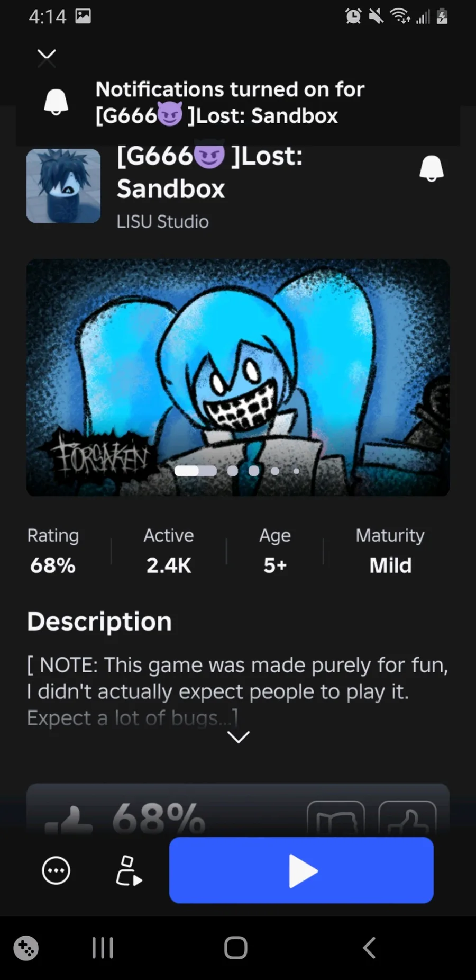The image size is (476, 980).
Task: Open the LISU Studio creator page
Action: point(162,221)
